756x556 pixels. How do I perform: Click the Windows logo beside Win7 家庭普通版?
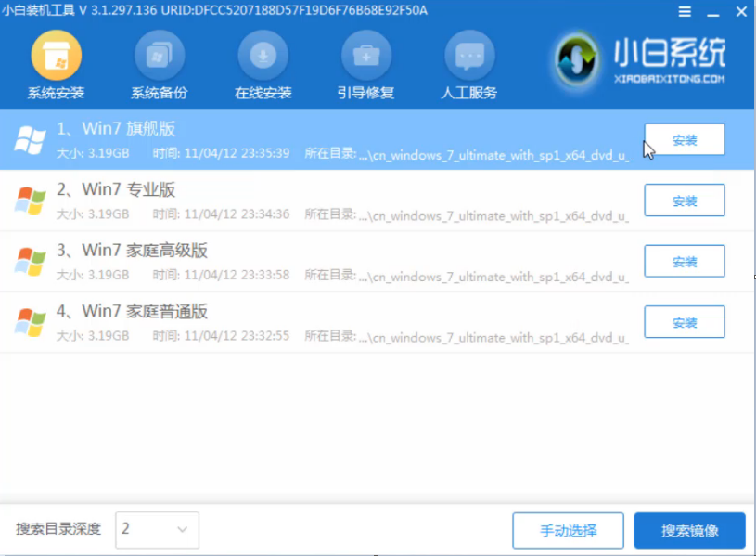pos(32,322)
